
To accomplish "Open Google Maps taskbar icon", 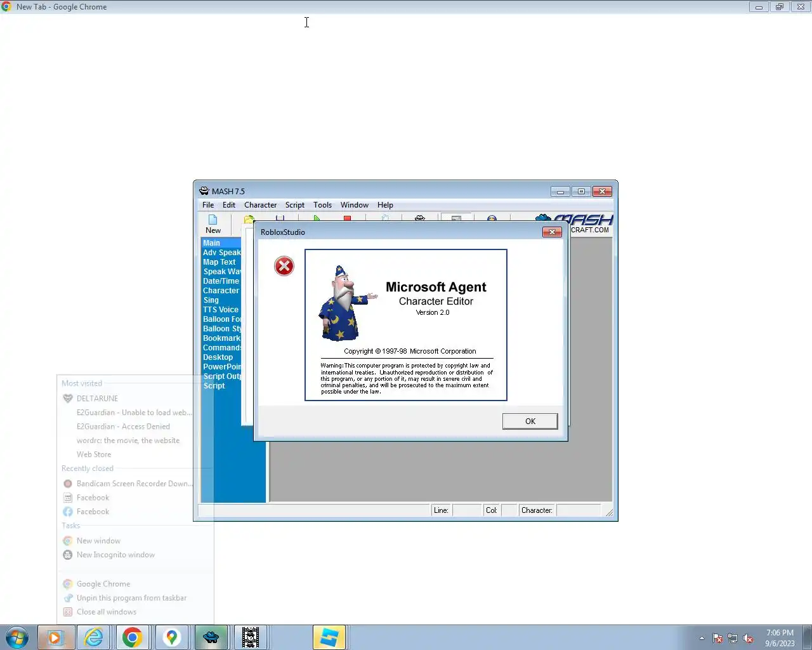I will [171, 637].
